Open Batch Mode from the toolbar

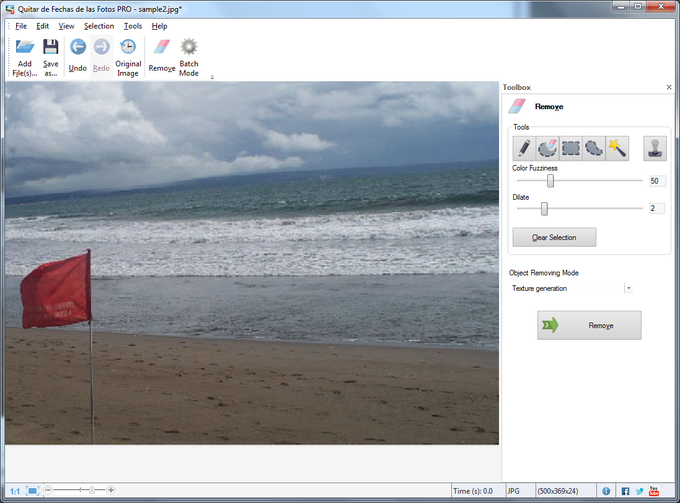click(x=188, y=47)
